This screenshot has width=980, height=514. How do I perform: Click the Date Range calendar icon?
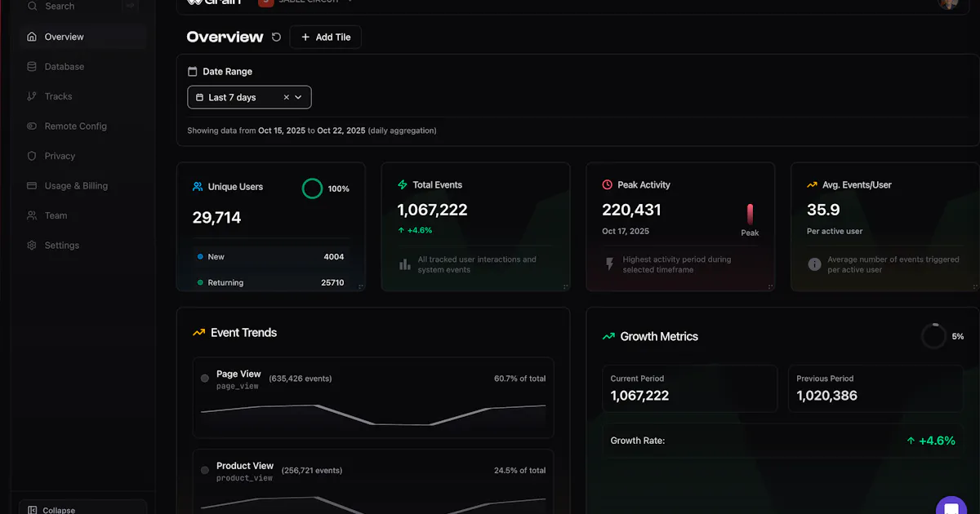click(193, 72)
